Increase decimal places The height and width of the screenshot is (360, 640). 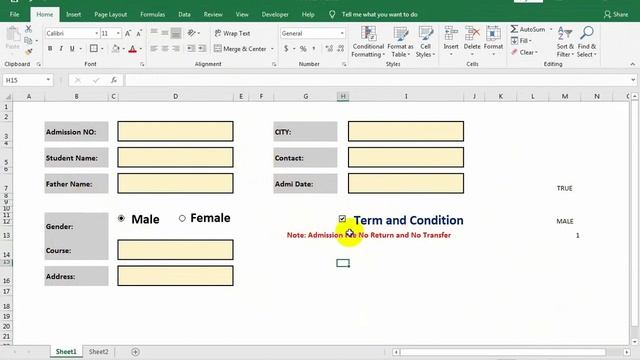(329, 49)
